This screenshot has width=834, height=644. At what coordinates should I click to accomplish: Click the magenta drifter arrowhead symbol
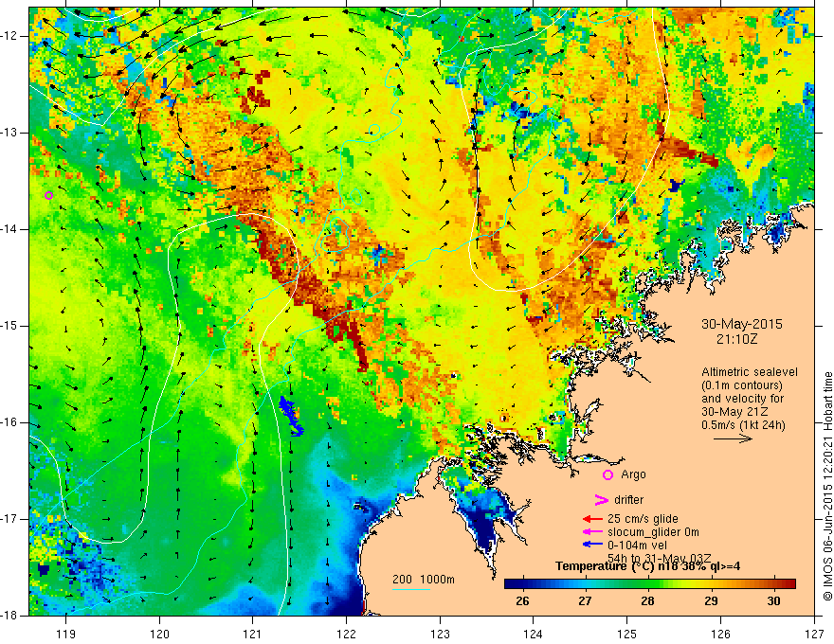[601, 499]
